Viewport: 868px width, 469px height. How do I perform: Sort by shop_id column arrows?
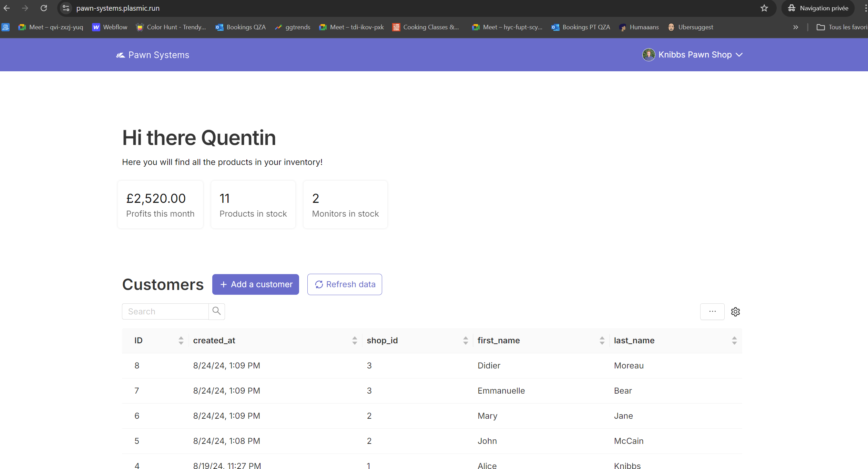(466, 341)
